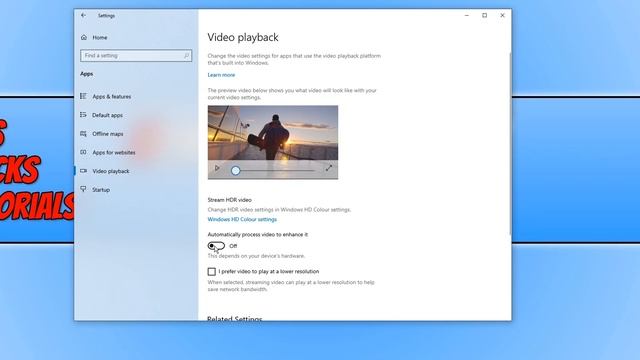Click the Apps & features list icon
Viewport: 640px width, 360px height.
coord(83,96)
